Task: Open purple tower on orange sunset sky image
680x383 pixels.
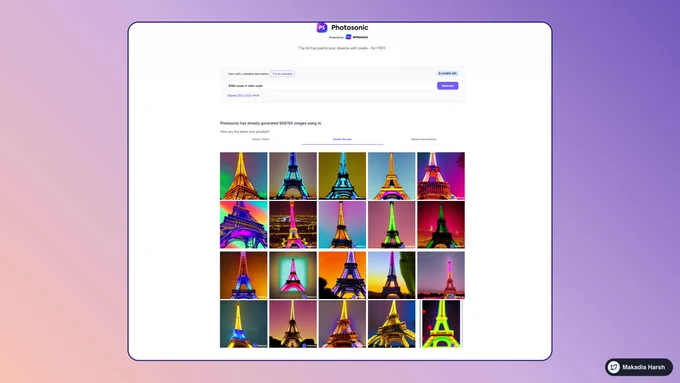Action: [342, 275]
